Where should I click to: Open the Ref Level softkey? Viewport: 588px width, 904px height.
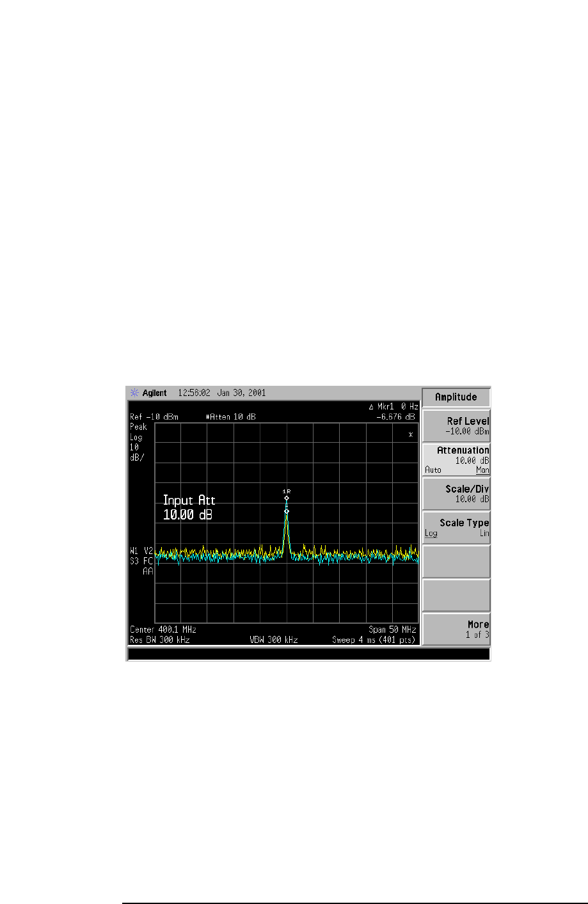[x=456, y=425]
